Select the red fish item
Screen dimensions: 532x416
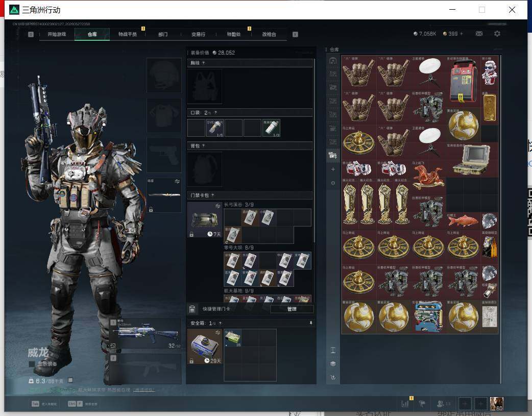tap(463, 221)
